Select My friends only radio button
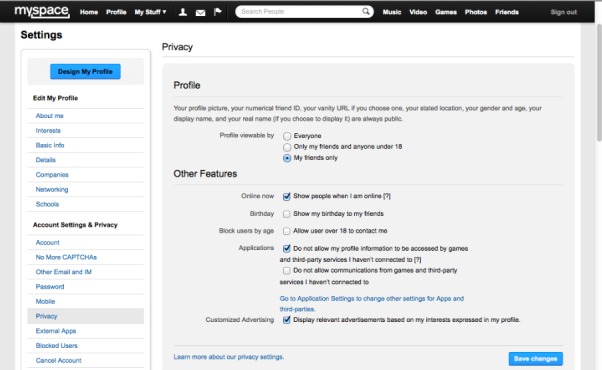This screenshot has width=602, height=370. point(287,158)
